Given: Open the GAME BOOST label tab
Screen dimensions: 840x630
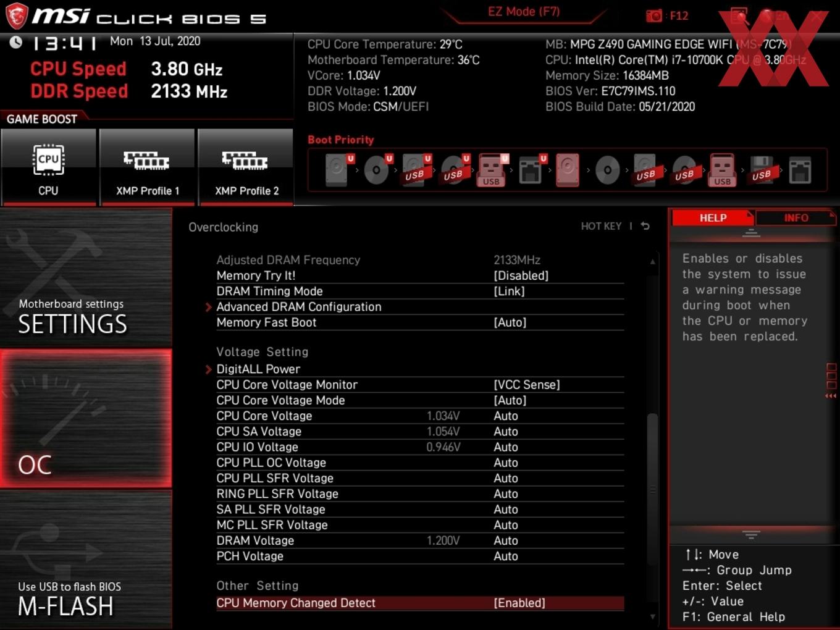Looking at the screenshot, I should tap(42, 119).
